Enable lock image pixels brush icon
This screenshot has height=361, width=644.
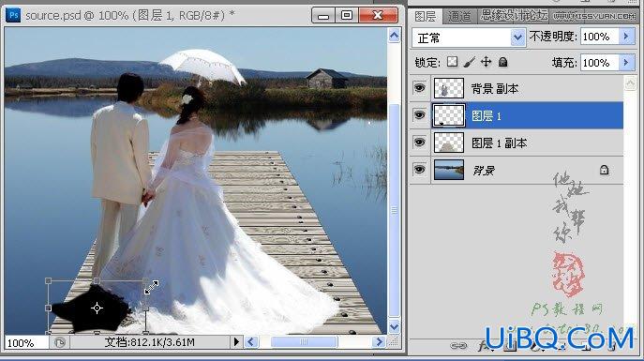pyautogui.click(x=469, y=62)
